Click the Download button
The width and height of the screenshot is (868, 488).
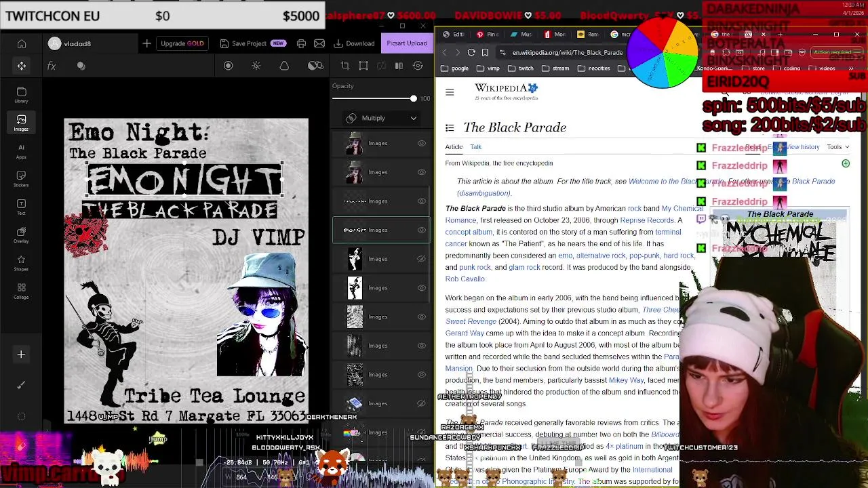point(354,43)
